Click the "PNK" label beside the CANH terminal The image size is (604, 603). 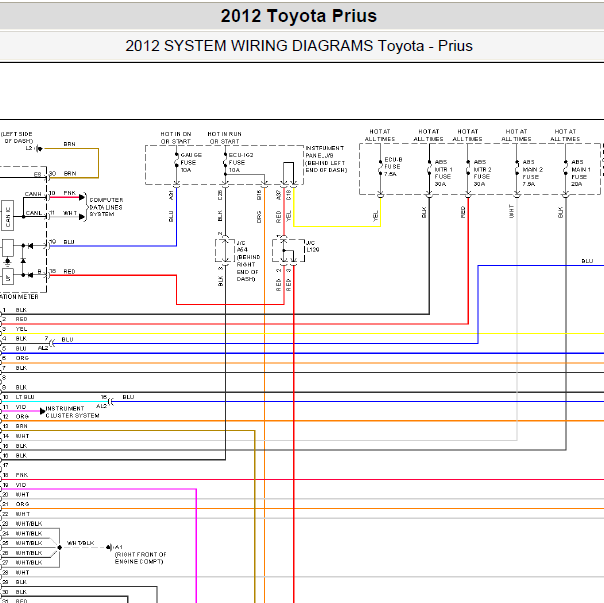70,193
